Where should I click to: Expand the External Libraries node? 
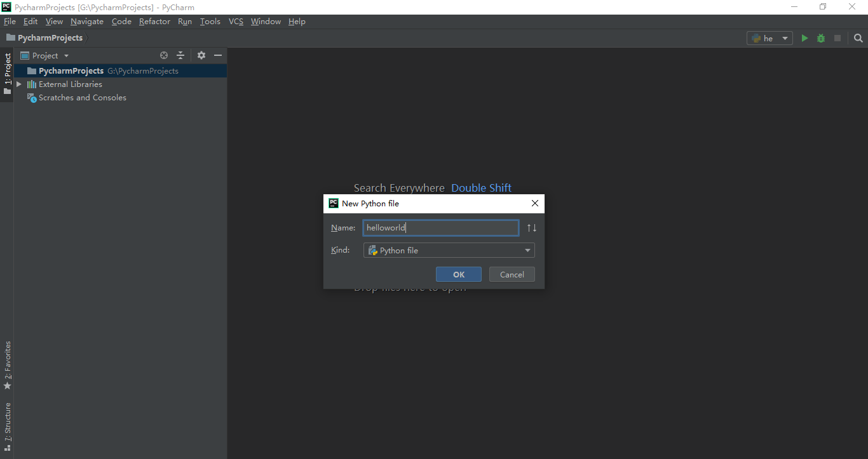pyautogui.click(x=19, y=84)
